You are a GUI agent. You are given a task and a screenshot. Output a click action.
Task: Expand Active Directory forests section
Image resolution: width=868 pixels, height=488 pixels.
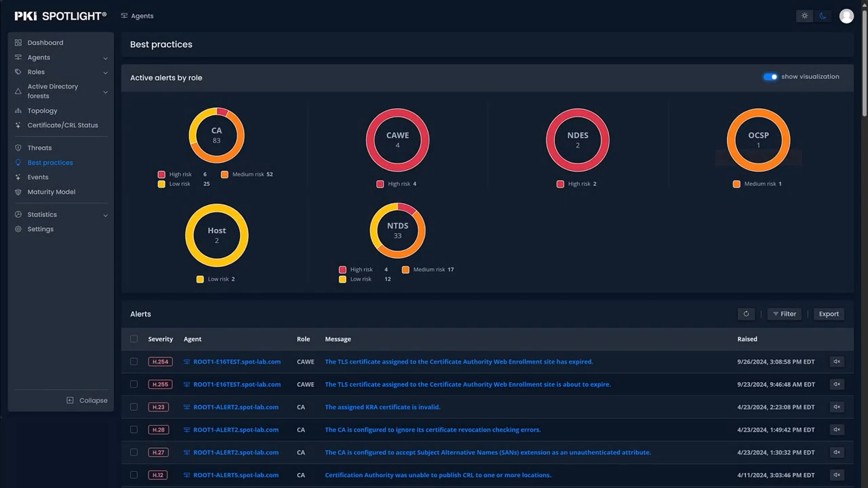coord(104,91)
